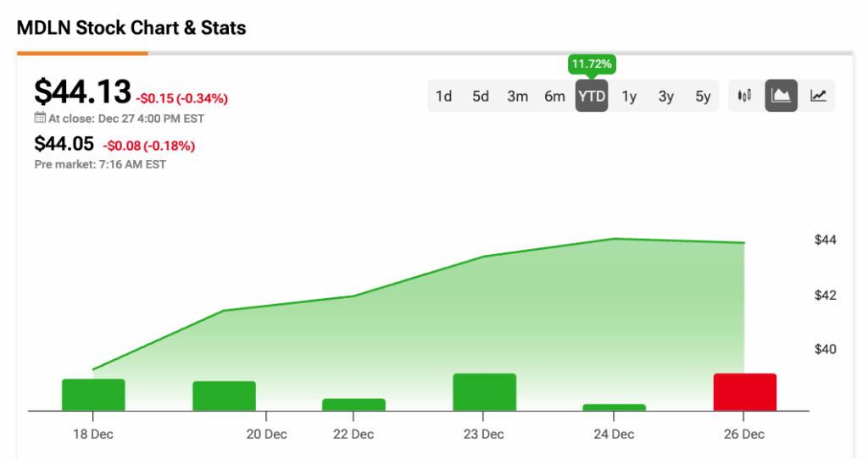Viewport: 868px width, 459px height.
Task: Pick the 5y time range
Action: pyautogui.click(x=703, y=97)
